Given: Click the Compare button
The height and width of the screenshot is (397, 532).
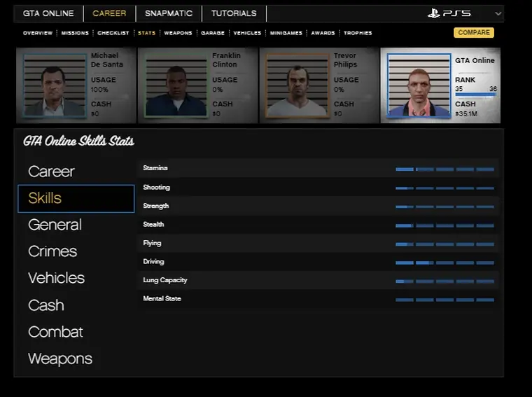Looking at the screenshot, I should click(x=473, y=33).
